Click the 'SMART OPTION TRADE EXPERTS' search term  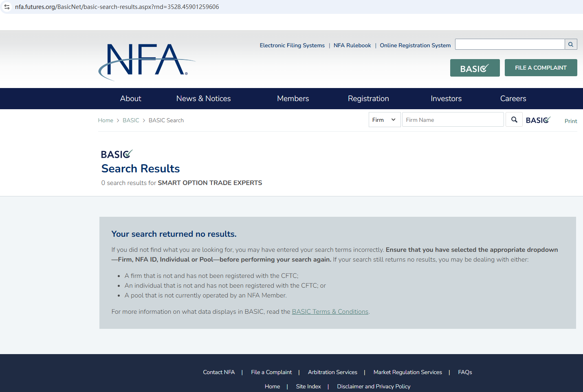click(x=210, y=183)
